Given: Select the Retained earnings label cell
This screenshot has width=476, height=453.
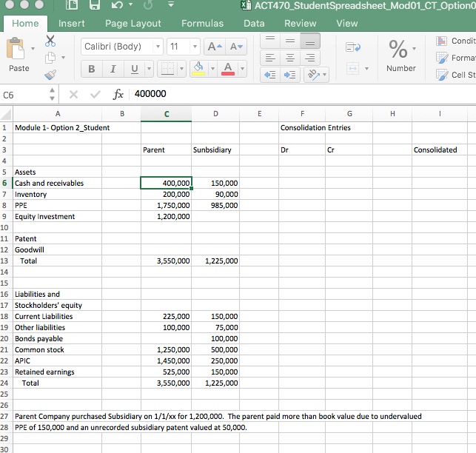Looking at the screenshot, I should (x=58, y=372).
